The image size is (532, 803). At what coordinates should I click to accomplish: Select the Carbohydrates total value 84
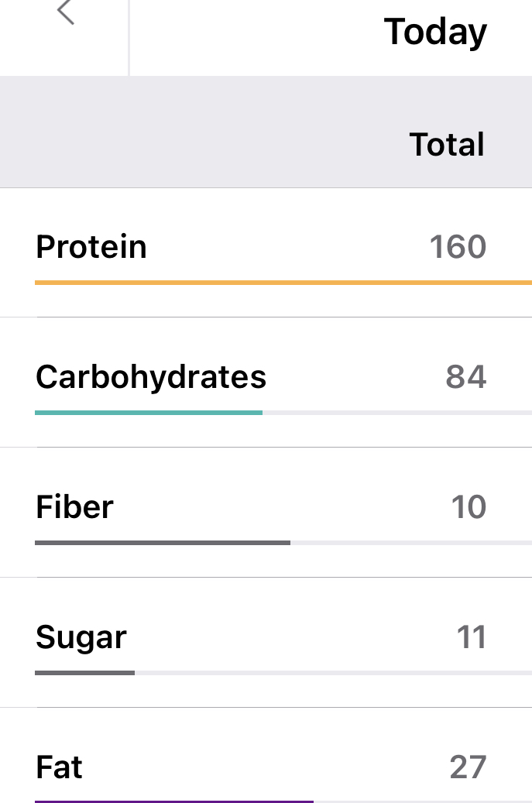pyautogui.click(x=466, y=377)
